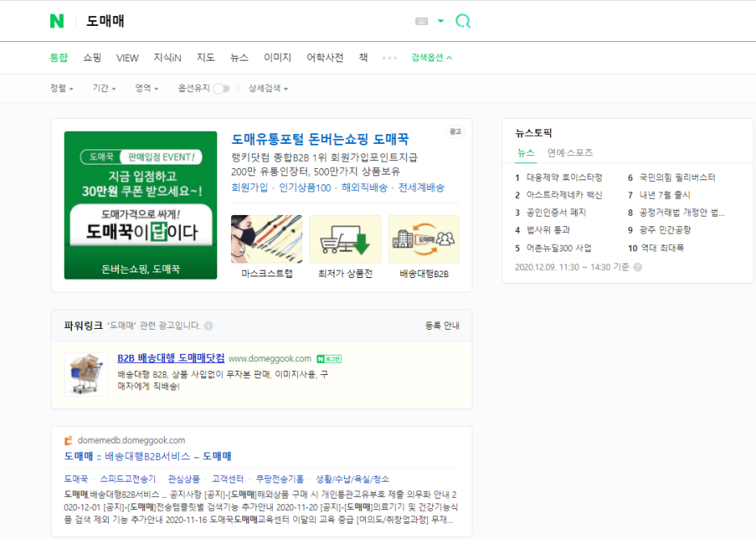Click the 배송대행B2B icon
This screenshot has width=756, height=539.
pos(424,239)
